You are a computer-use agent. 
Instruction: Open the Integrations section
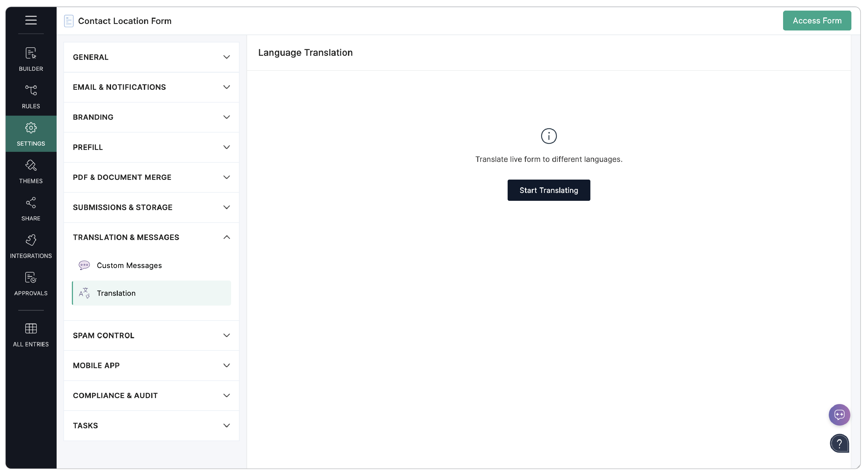(31, 246)
